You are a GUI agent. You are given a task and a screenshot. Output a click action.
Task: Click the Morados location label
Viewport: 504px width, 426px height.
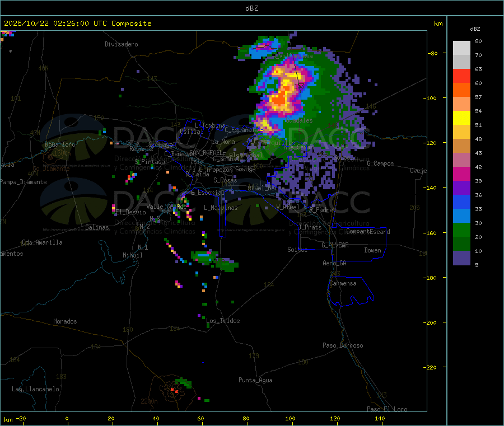(x=66, y=321)
